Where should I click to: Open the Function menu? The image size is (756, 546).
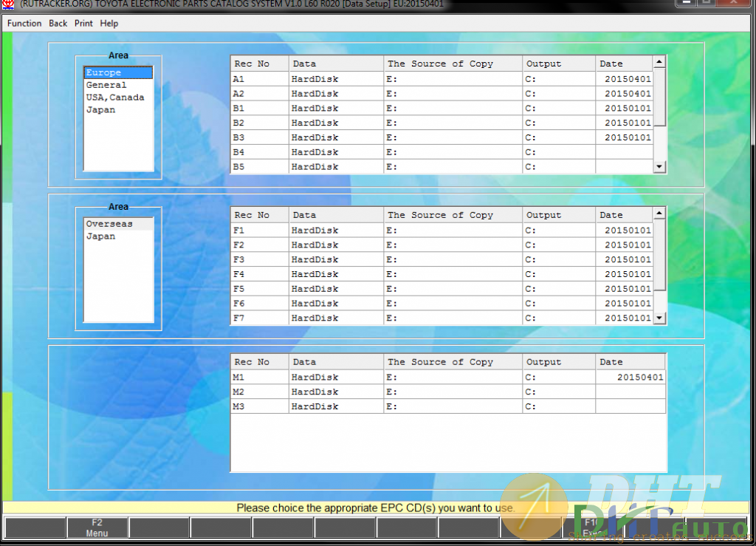point(24,23)
